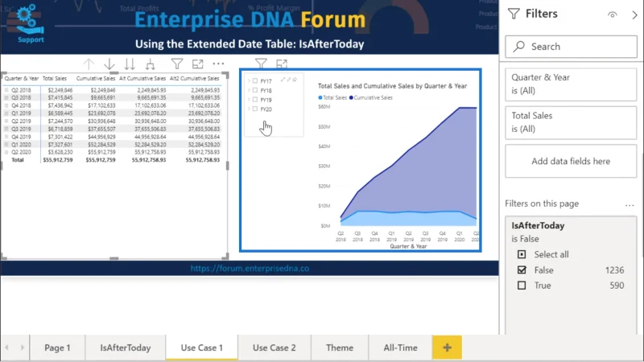Expand the Q3 2018 table row
This screenshot has height=362, width=644.
click(6, 97)
